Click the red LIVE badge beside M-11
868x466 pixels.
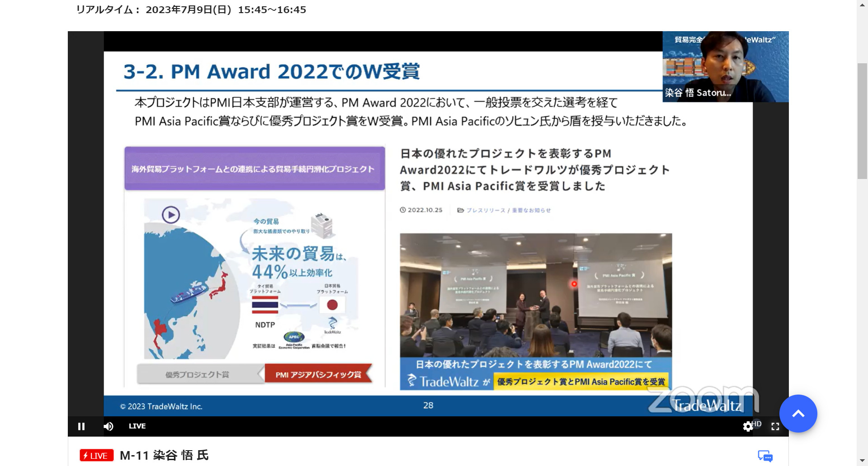point(96,456)
